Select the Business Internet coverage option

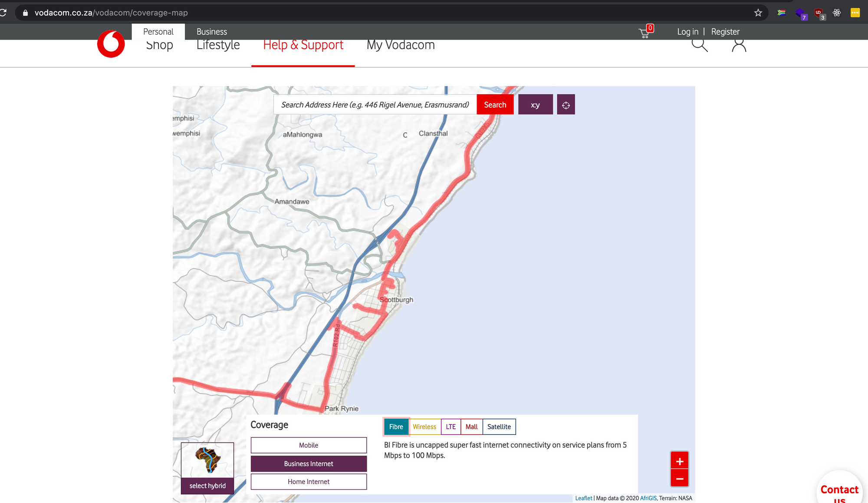click(x=309, y=464)
